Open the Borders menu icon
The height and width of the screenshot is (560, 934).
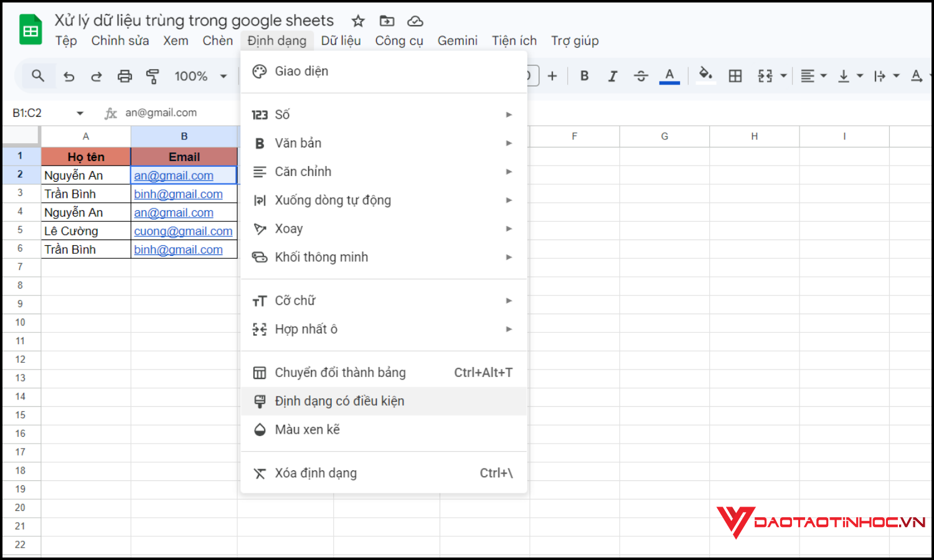(735, 75)
